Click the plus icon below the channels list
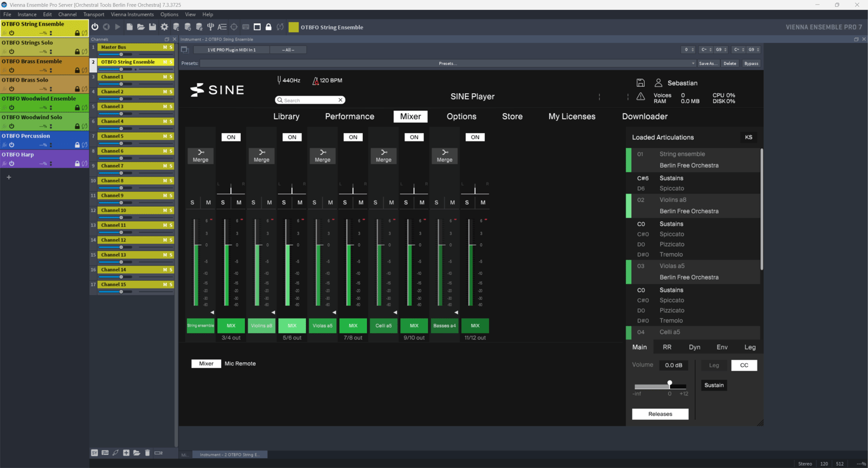 click(x=126, y=452)
